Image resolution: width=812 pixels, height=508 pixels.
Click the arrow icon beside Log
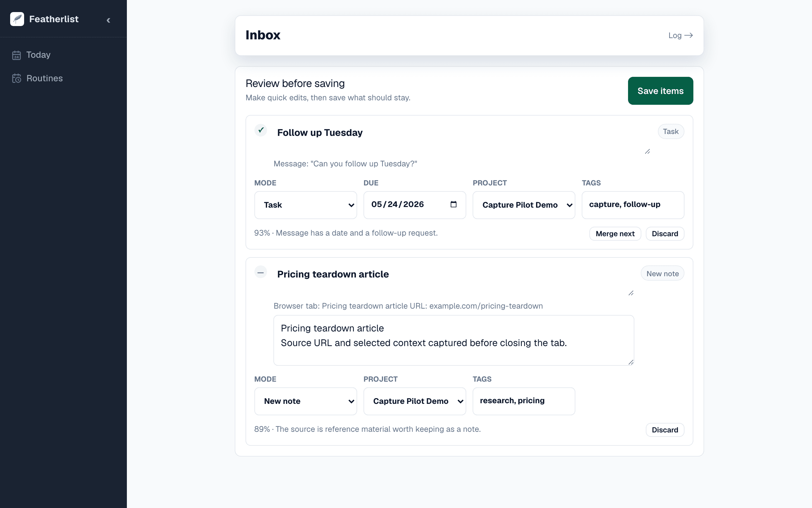coord(689,35)
